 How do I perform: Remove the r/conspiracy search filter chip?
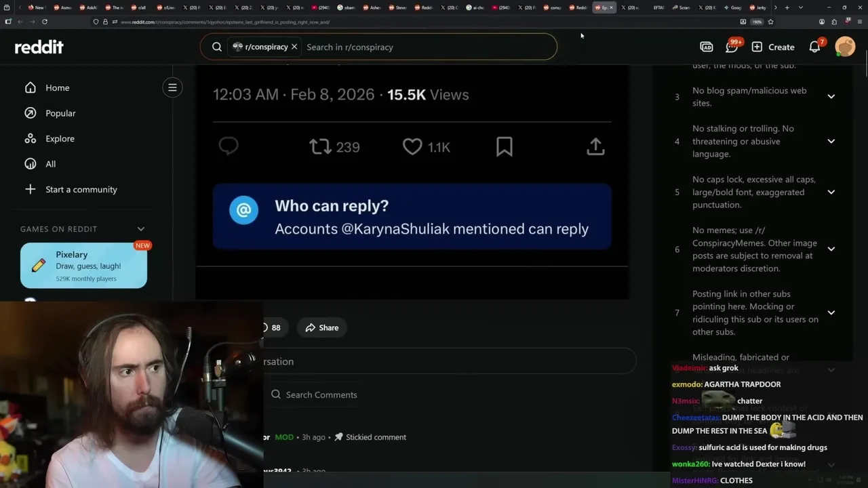coord(294,47)
